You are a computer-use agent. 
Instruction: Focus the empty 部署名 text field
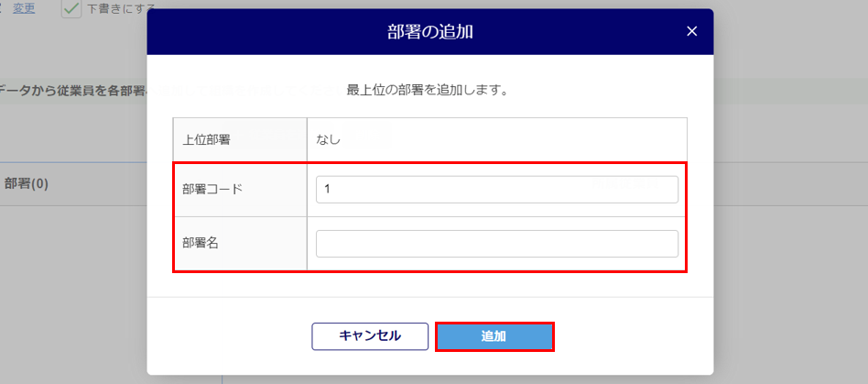tap(496, 244)
